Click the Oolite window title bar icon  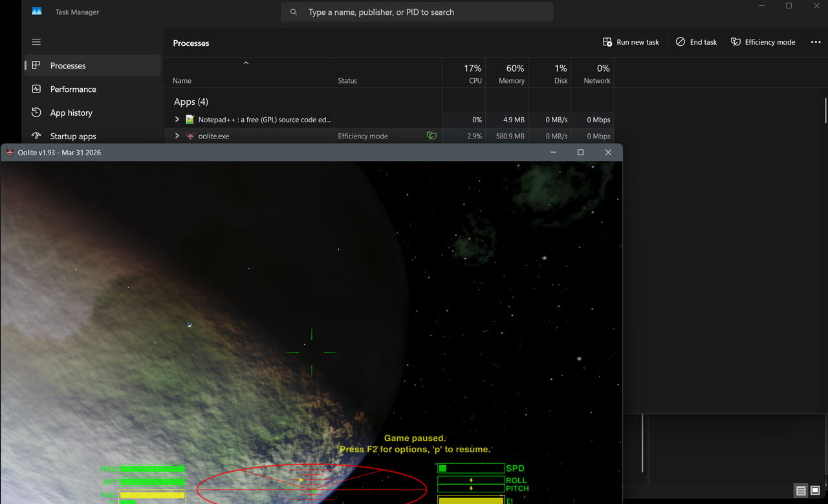pyautogui.click(x=10, y=153)
